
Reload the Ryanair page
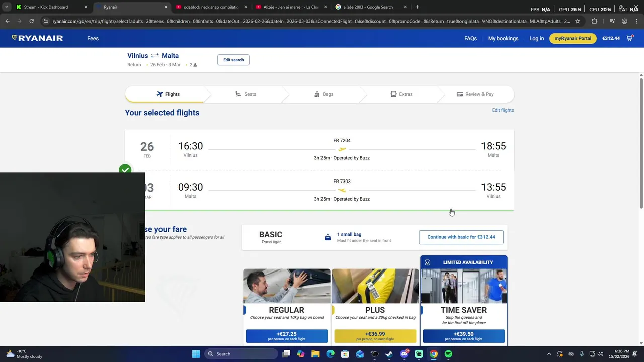(31, 21)
